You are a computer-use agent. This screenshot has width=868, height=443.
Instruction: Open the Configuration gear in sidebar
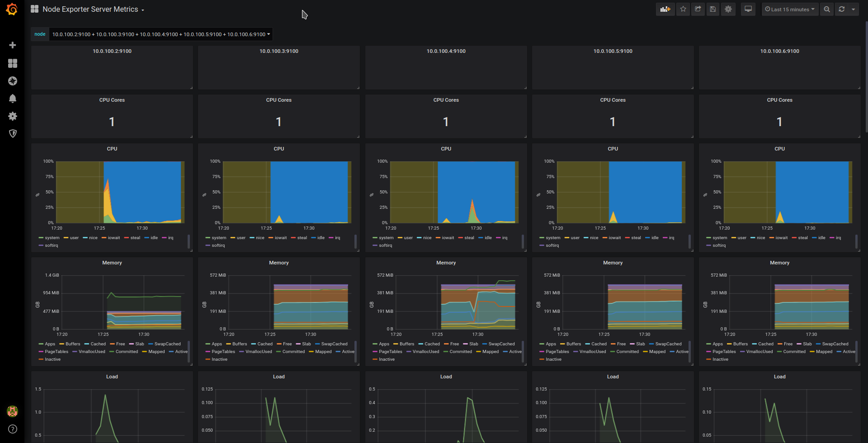(13, 116)
